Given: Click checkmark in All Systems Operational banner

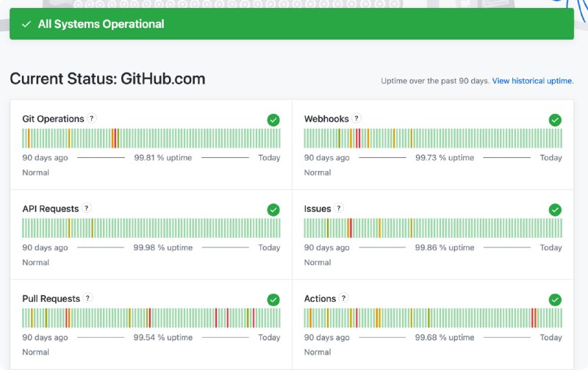Looking at the screenshot, I should tap(26, 24).
